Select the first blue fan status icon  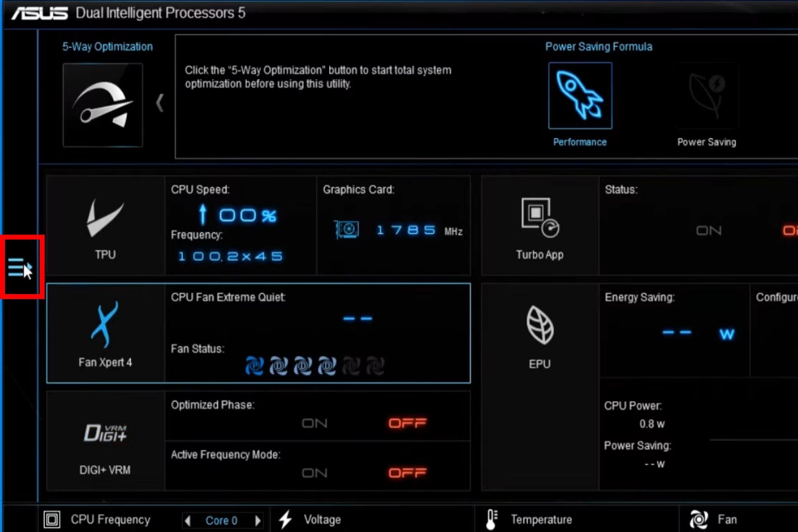pos(255,366)
